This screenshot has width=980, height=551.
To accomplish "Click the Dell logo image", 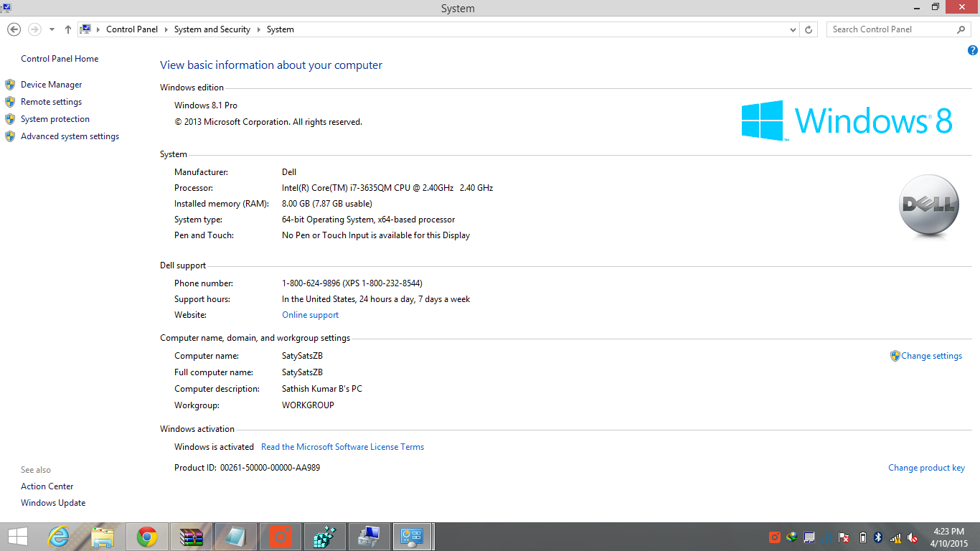I will pyautogui.click(x=929, y=207).
